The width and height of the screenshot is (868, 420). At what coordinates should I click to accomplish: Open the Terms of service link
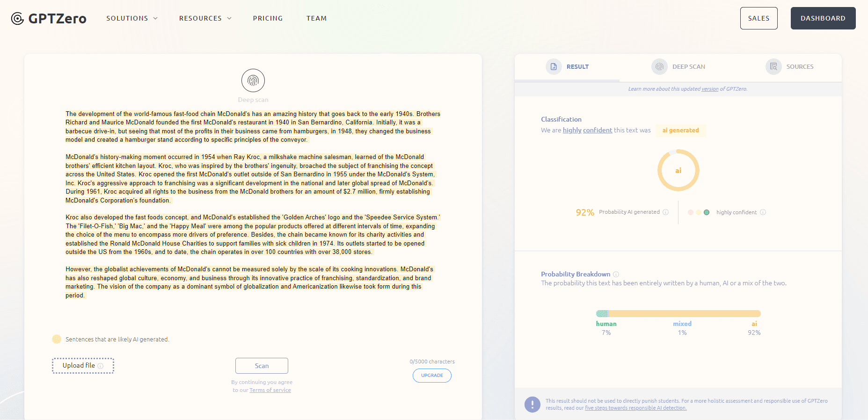(x=270, y=390)
